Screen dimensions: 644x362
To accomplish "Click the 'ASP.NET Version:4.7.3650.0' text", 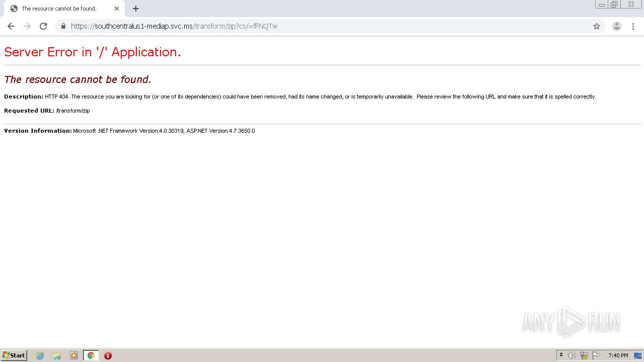I will 221,131.
